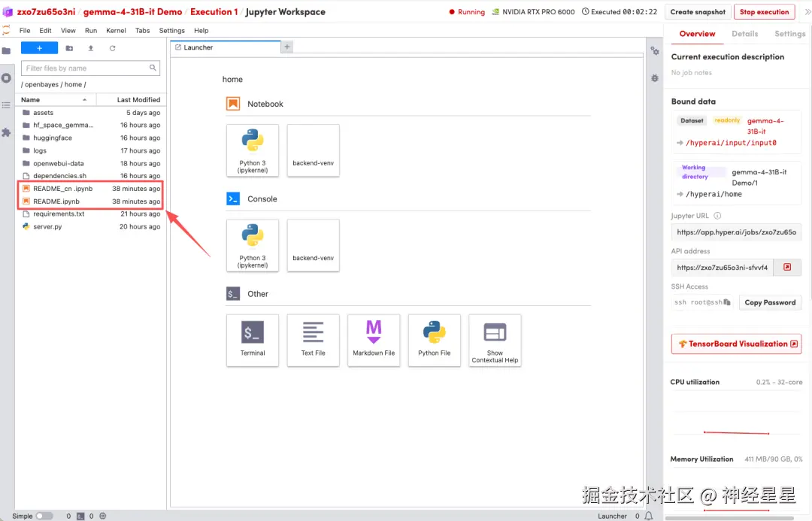Click Create snapshot button
The height and width of the screenshot is (521, 812).
pos(698,12)
